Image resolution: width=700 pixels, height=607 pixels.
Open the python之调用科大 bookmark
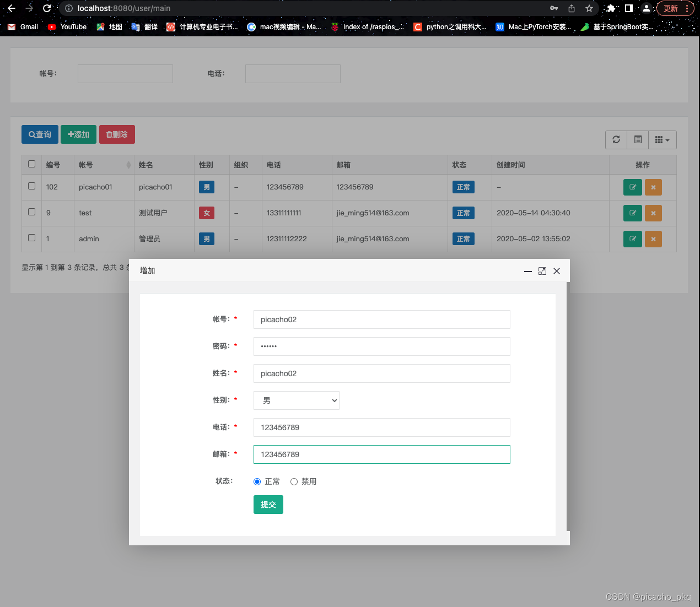click(450, 27)
